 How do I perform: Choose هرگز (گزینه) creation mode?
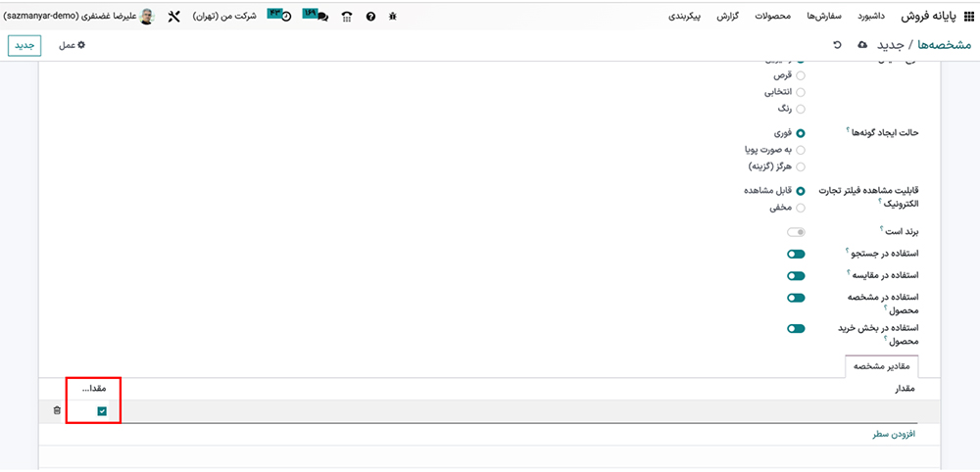(x=801, y=166)
